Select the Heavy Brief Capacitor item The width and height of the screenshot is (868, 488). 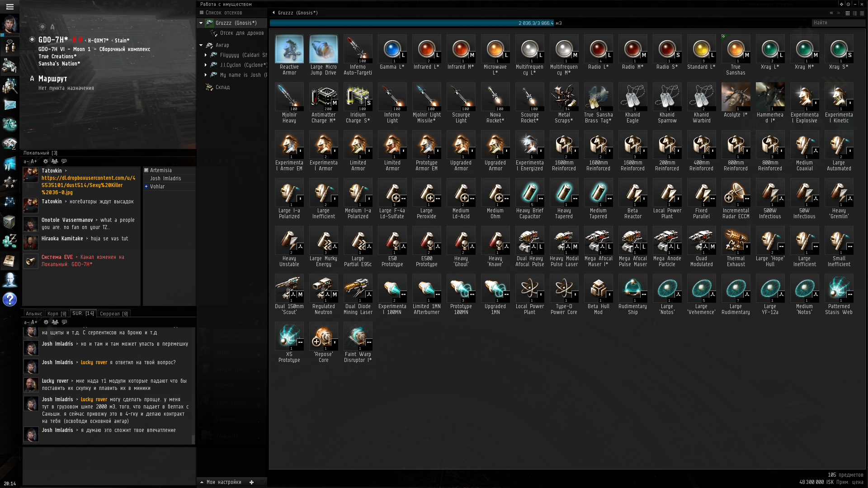point(530,199)
